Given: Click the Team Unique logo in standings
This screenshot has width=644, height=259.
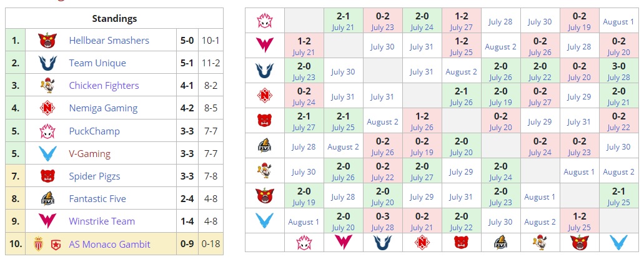Looking at the screenshot, I should point(47,63).
